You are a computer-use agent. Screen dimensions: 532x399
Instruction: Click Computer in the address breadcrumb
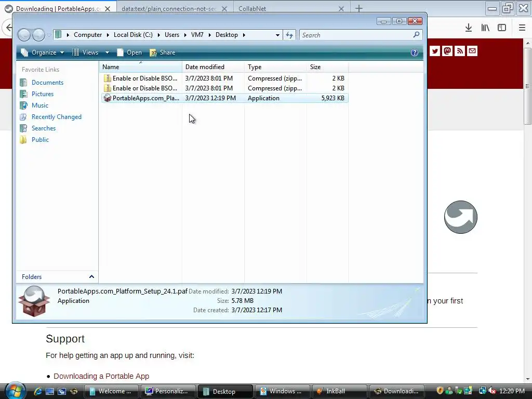point(87,35)
